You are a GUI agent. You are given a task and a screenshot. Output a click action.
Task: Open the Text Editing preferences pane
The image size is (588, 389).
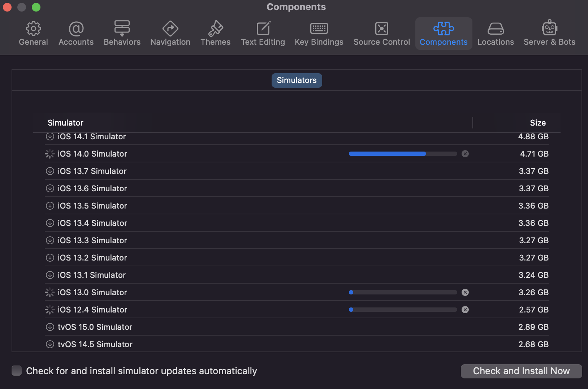263,34
